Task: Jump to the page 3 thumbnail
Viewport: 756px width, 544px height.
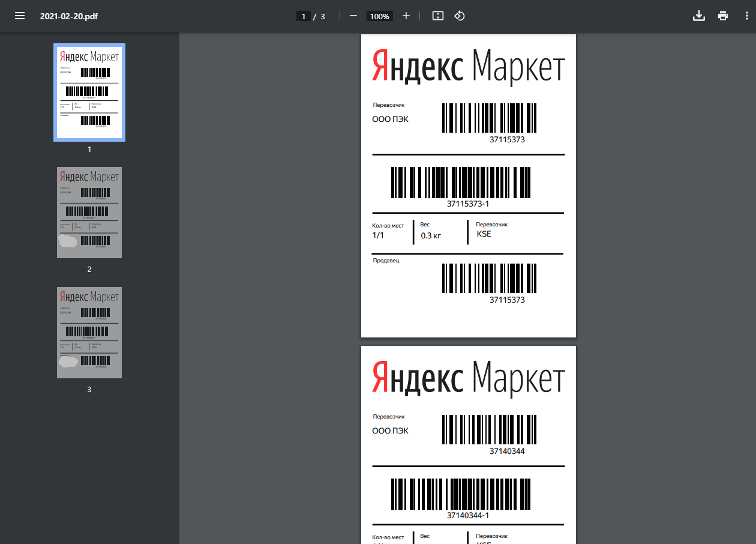Action: click(x=89, y=333)
